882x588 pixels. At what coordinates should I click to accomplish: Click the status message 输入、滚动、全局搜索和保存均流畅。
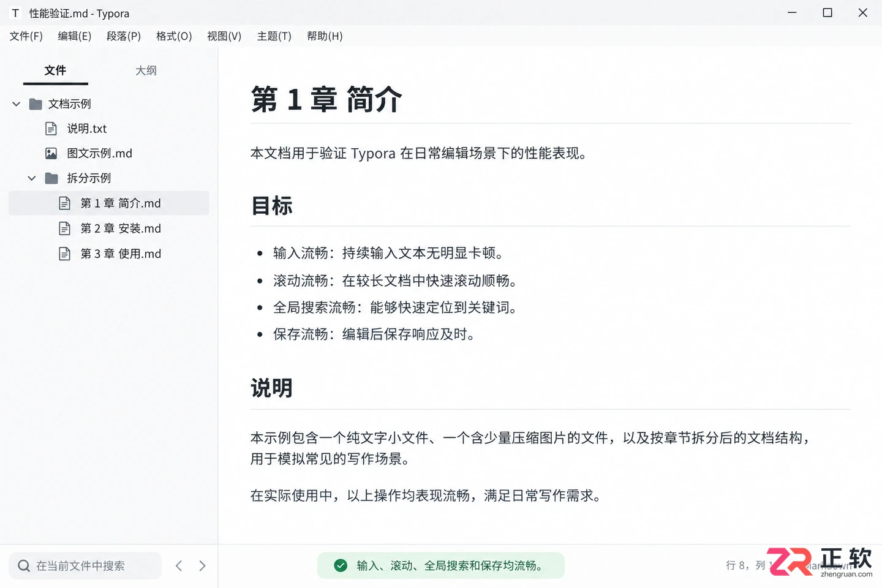click(x=450, y=565)
